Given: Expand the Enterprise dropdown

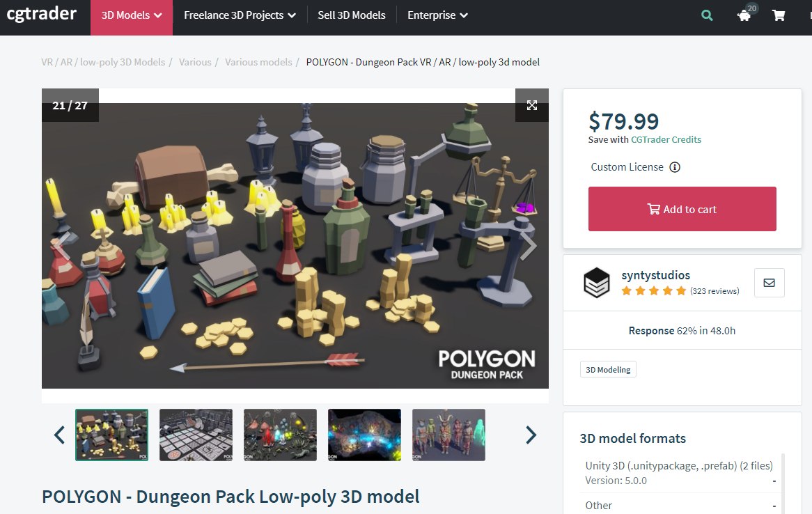Looking at the screenshot, I should pos(437,15).
